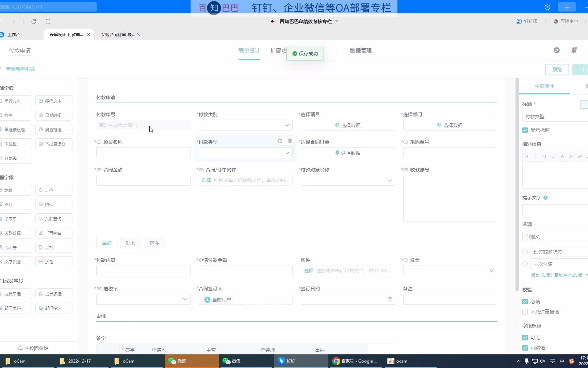Select the 一次付清 radio option
The width and height of the screenshot is (588, 368).
point(525,264)
